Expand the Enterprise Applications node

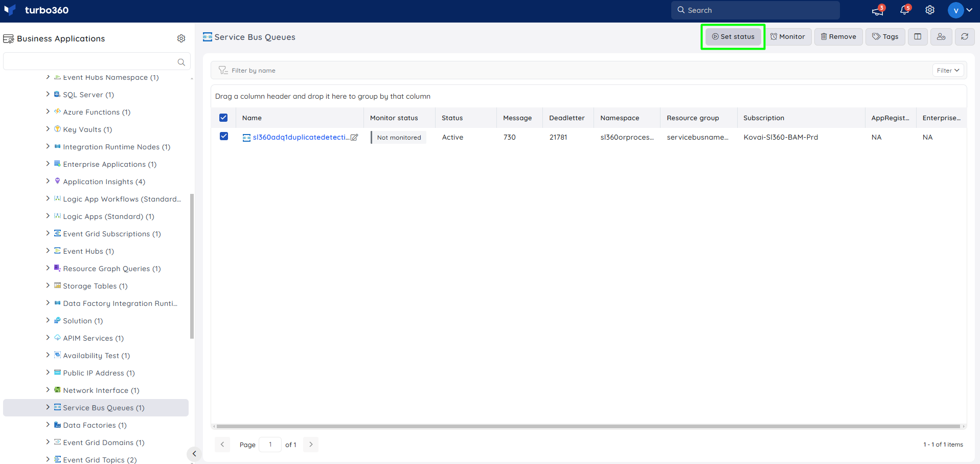click(x=48, y=164)
